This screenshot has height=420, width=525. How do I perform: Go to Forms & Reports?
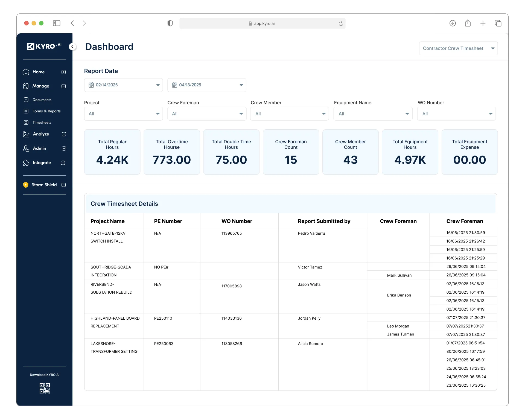click(46, 111)
